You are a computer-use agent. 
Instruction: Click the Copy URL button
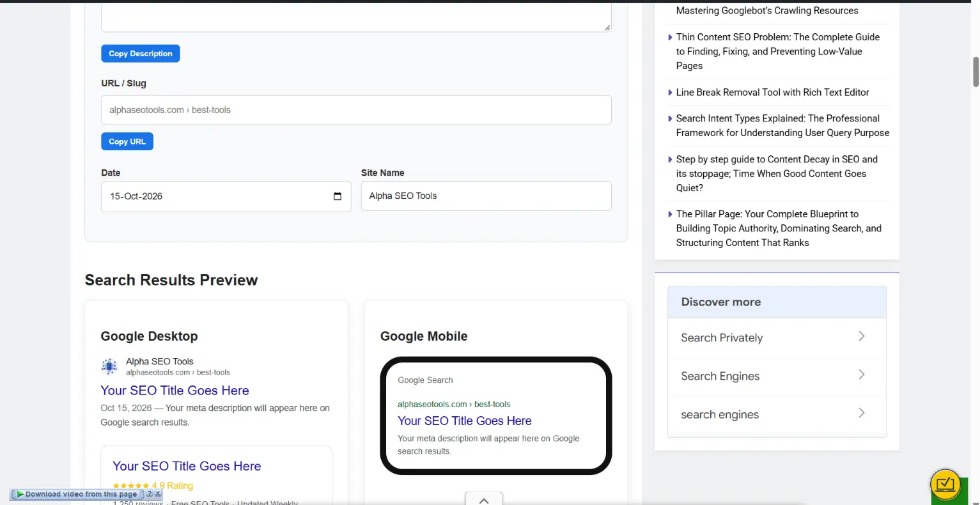(x=127, y=141)
